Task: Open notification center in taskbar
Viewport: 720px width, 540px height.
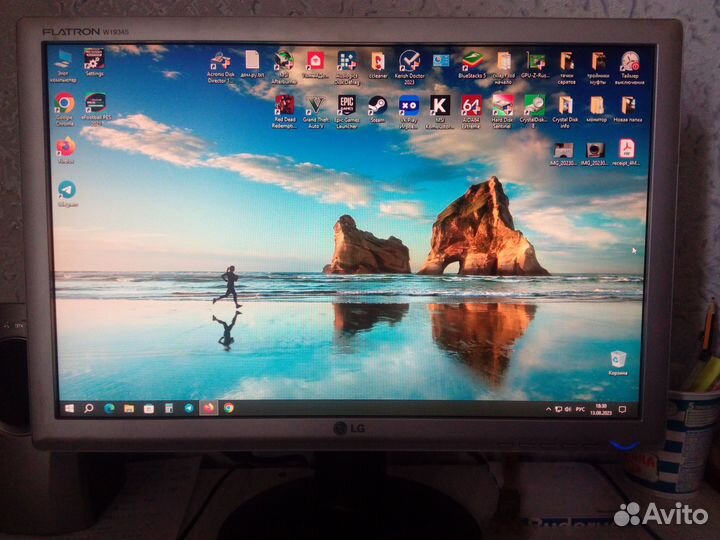Action: (x=622, y=409)
